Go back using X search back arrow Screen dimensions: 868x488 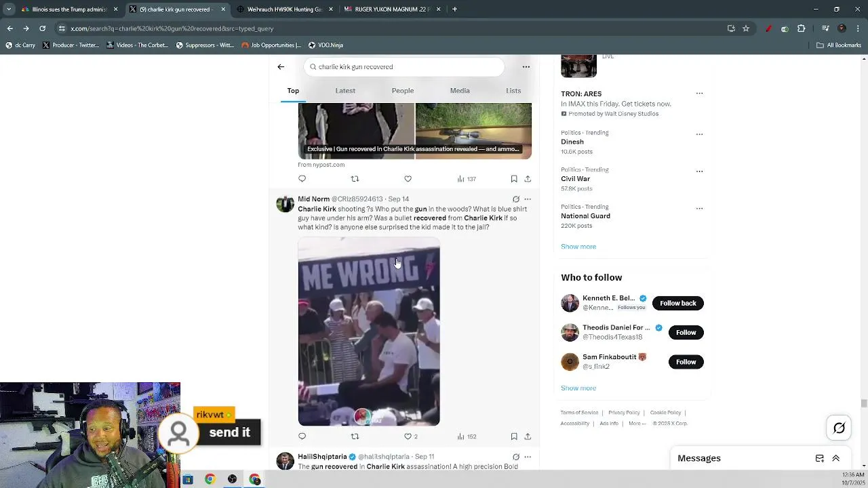pos(281,66)
